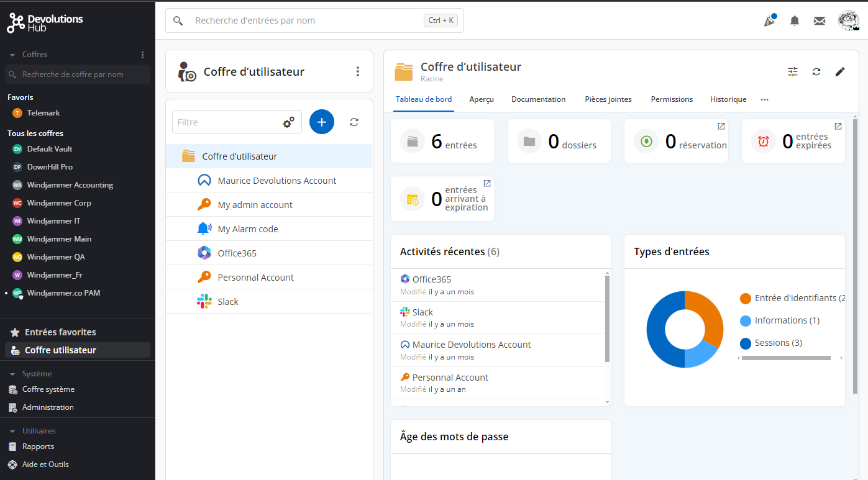
Task: Select the Personnal Account entry
Action: tap(269, 278)
